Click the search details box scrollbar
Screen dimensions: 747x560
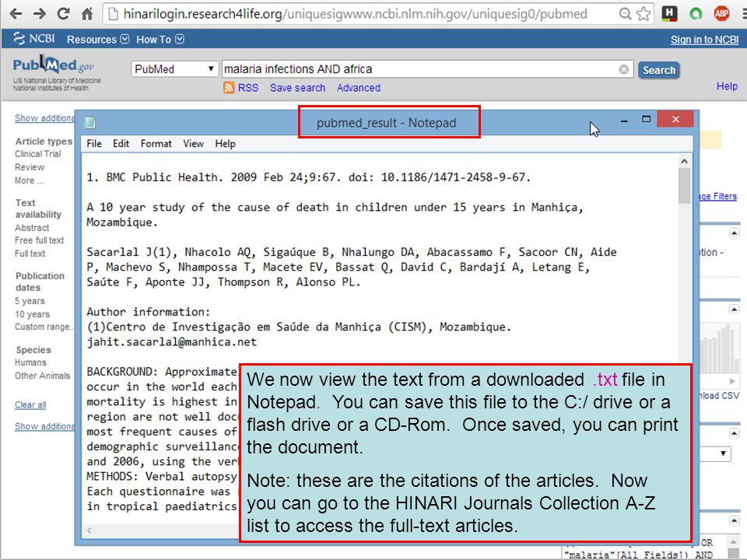tap(733, 548)
